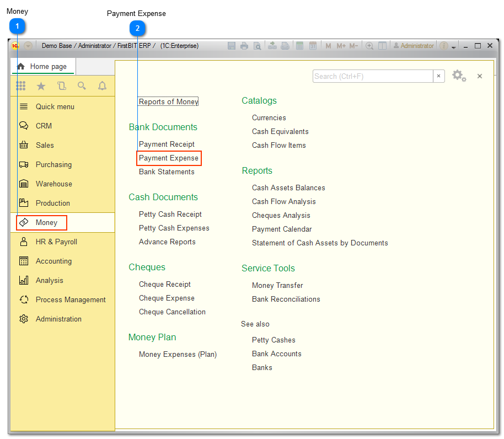
Task: Click the Print Preview toolbar icon
Action: [258, 45]
